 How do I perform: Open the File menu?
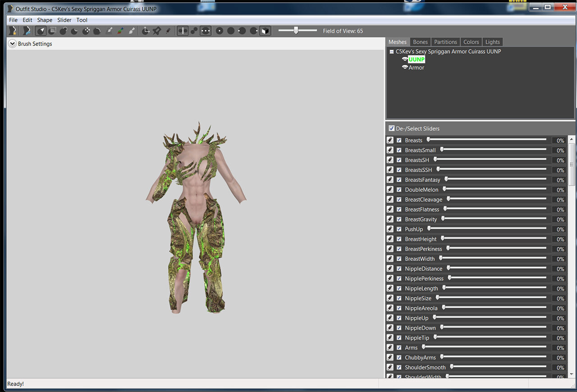coord(13,20)
